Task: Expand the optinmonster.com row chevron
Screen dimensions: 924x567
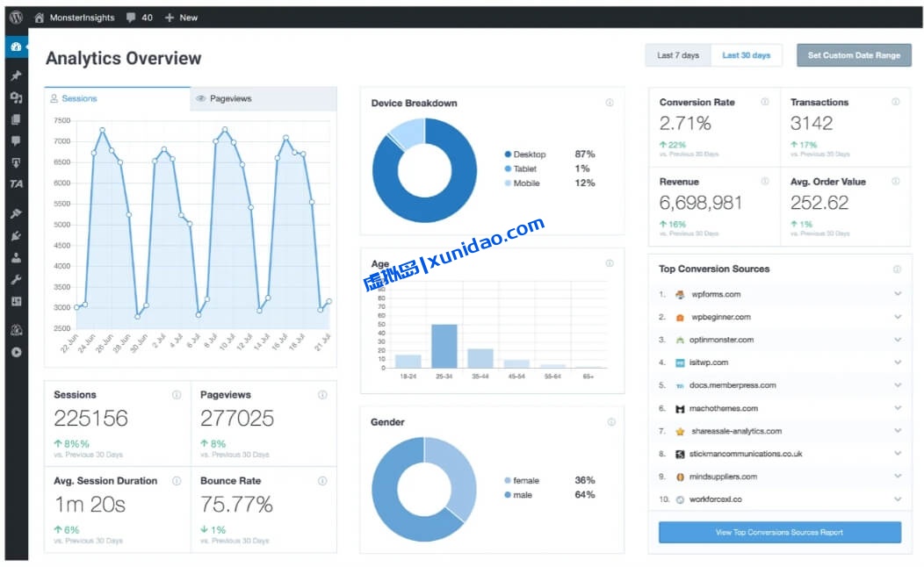Action: pyautogui.click(x=898, y=340)
